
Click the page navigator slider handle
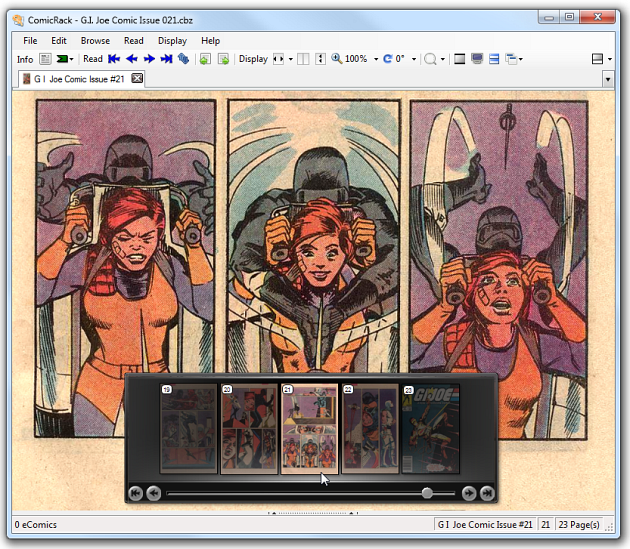click(427, 493)
